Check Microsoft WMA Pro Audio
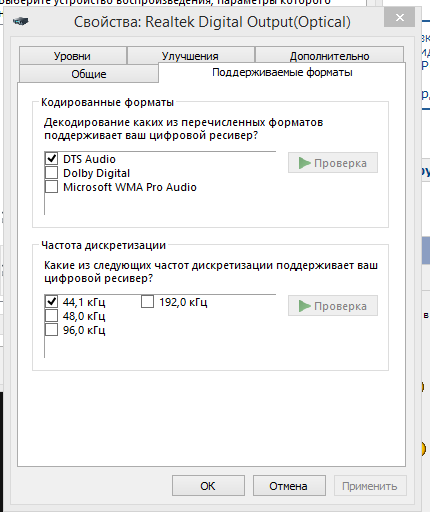This screenshot has height=512, width=430. (51, 187)
